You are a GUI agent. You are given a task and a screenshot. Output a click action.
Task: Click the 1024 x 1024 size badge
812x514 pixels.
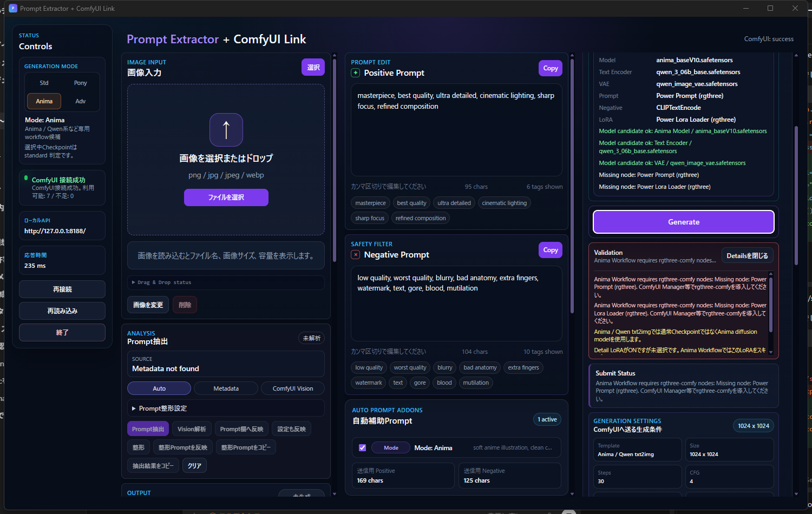[754, 426]
